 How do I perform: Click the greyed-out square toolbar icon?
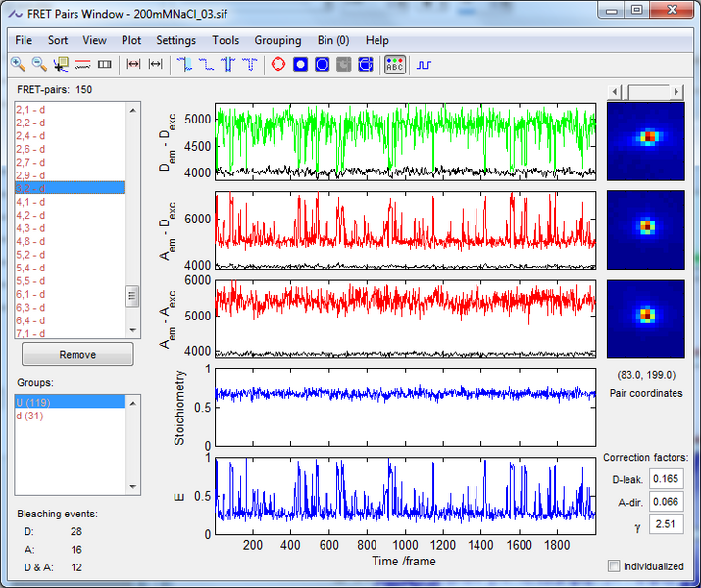[x=343, y=65]
